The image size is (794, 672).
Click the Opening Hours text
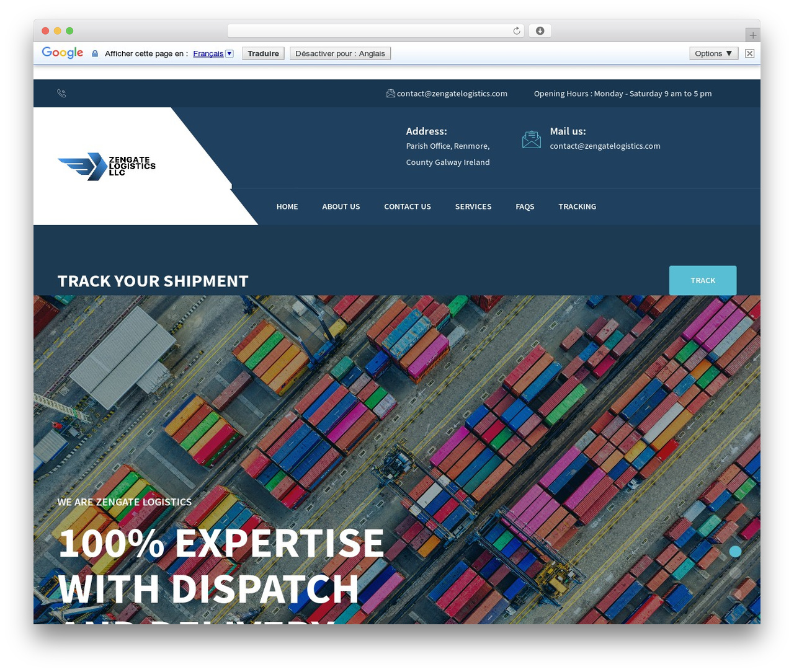(x=623, y=94)
